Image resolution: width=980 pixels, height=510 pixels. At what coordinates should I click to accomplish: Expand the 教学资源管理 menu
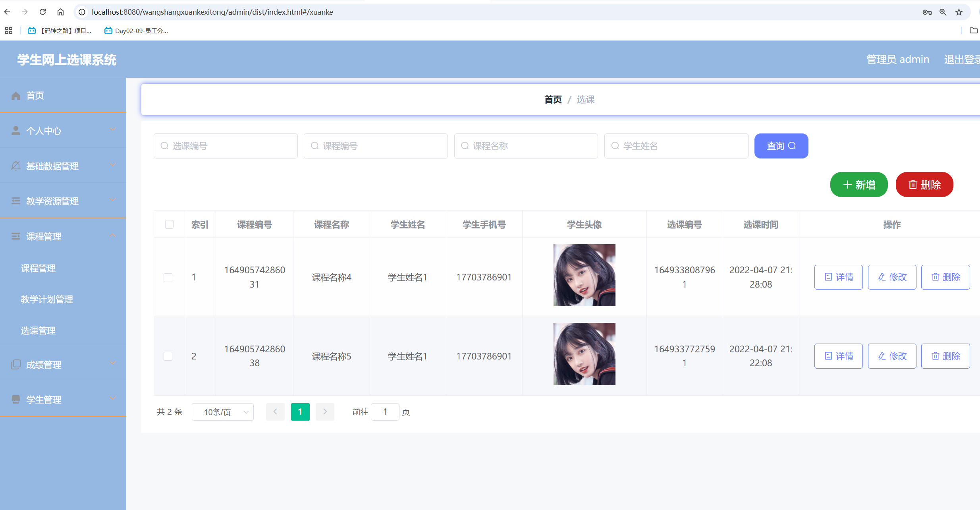[52, 201]
